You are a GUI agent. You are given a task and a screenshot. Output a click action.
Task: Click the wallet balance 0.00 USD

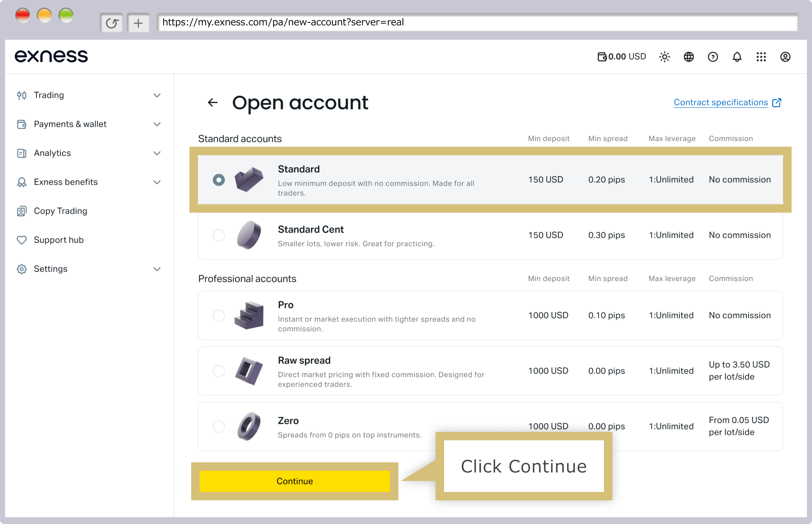[x=621, y=57]
